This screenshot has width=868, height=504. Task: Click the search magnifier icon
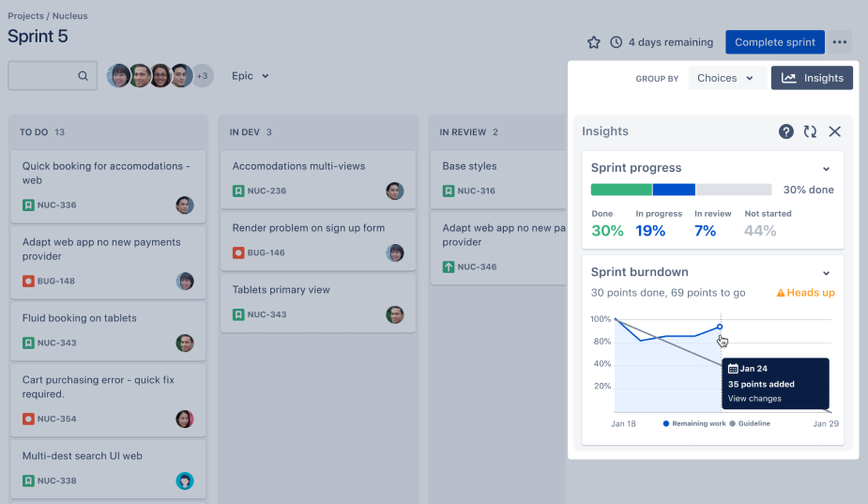(x=84, y=76)
